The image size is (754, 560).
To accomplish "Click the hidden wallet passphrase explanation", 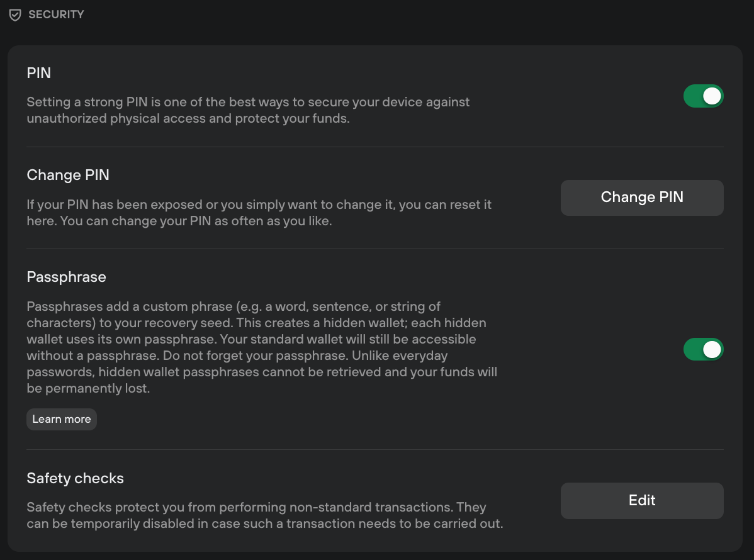I will [262, 347].
